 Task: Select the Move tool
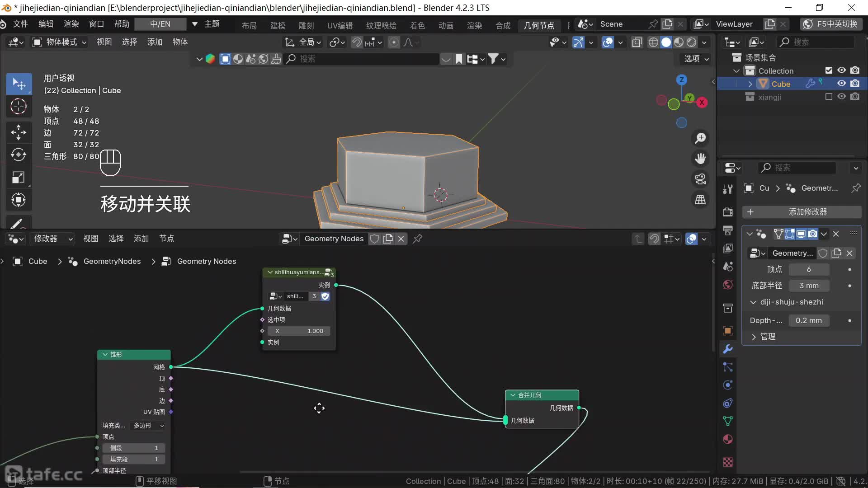click(x=19, y=132)
